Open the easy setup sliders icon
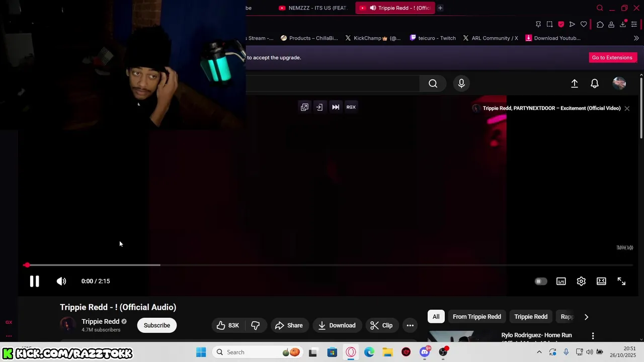 point(634,24)
